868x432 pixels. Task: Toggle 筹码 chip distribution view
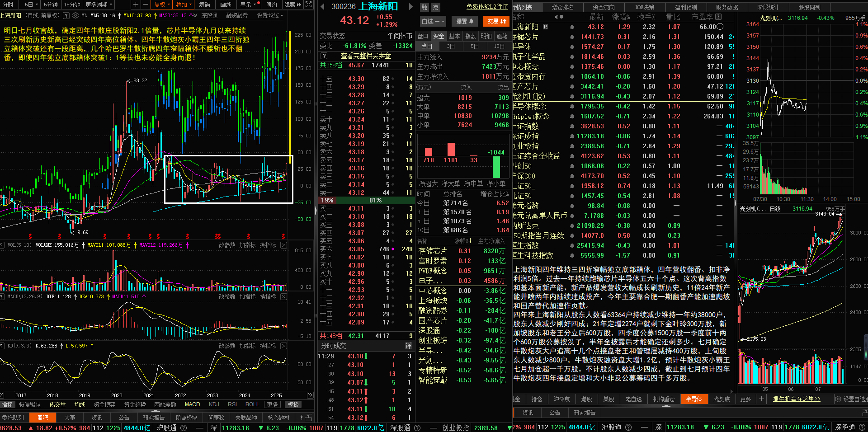click(x=205, y=5)
